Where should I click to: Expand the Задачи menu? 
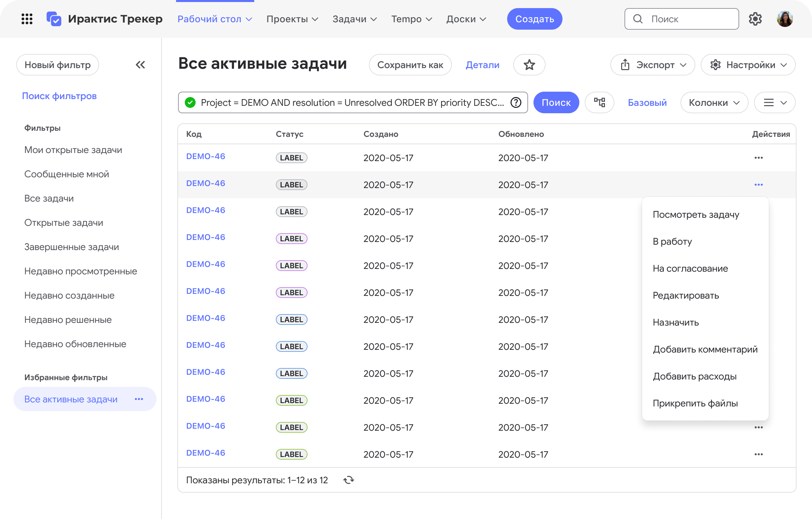click(355, 19)
